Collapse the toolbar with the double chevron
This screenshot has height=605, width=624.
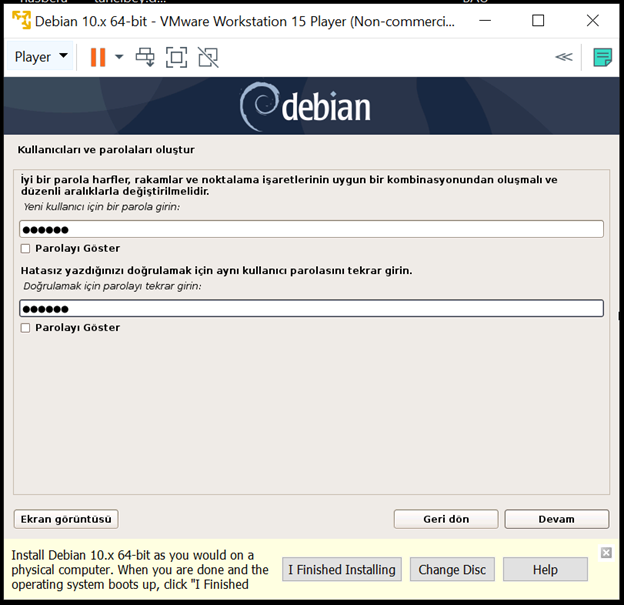[x=564, y=57]
